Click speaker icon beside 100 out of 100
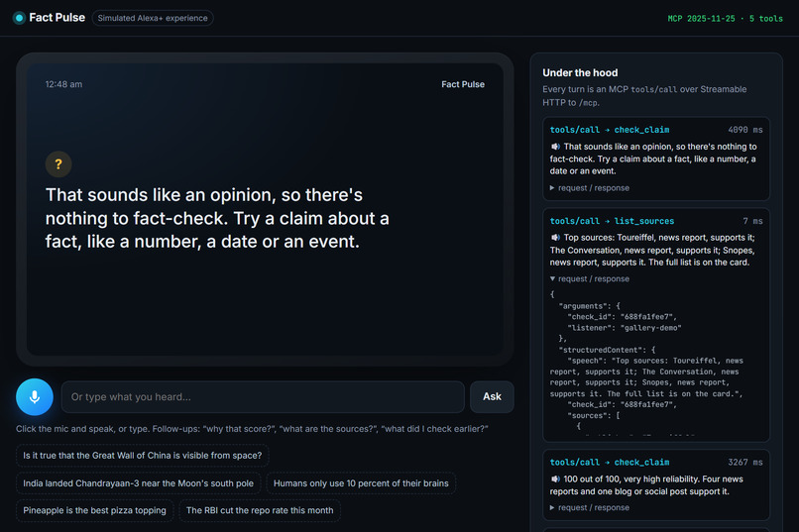This screenshot has width=799, height=532. [555, 479]
